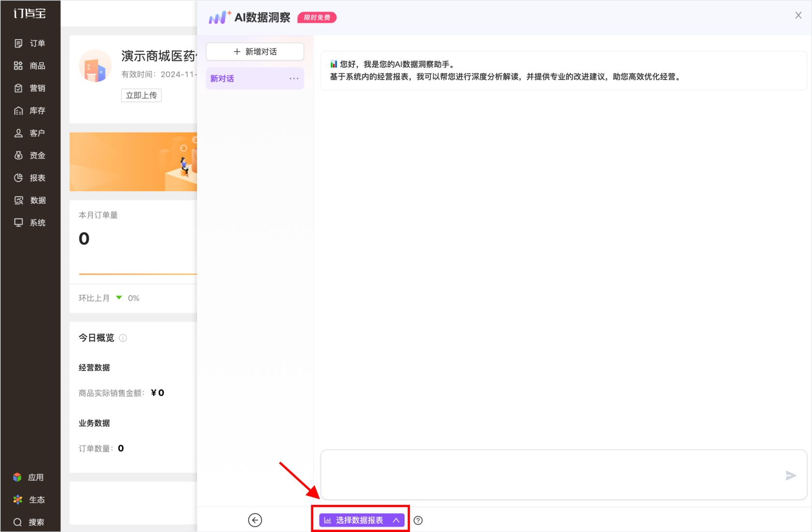This screenshot has height=532, width=812.
Task: Click the back arrow circle icon
Action: coord(255,520)
